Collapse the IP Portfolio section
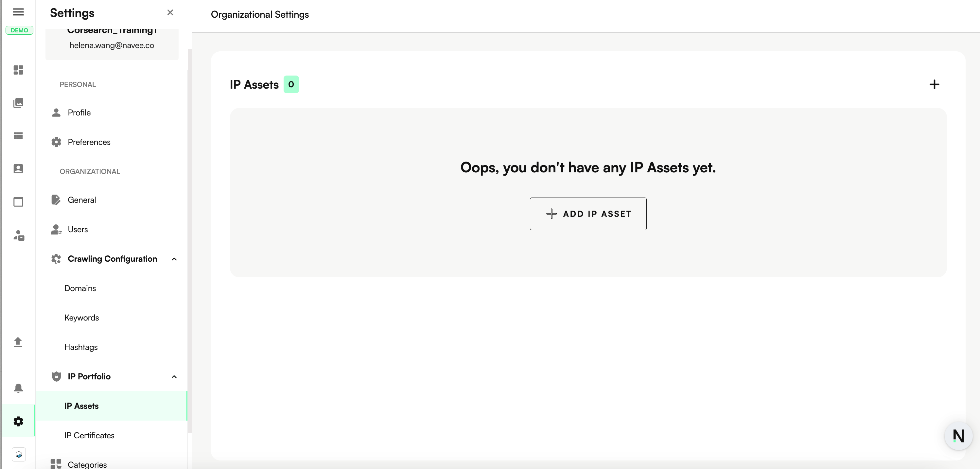Viewport: 980px width, 469px height. (174, 376)
